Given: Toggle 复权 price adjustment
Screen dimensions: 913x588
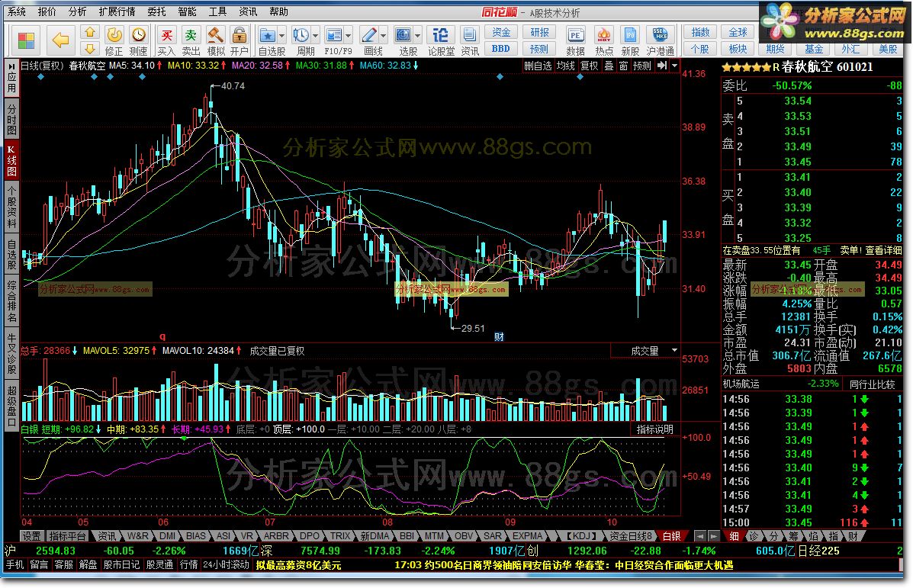Looking at the screenshot, I should pos(590,66).
